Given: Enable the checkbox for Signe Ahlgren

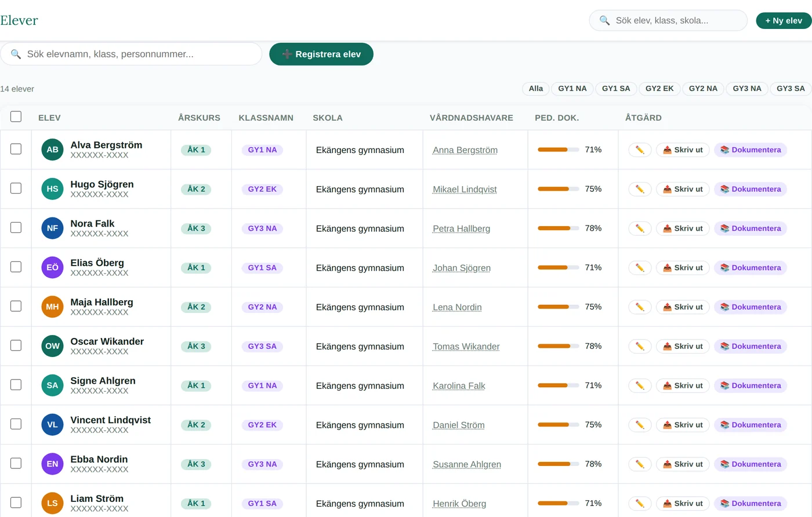Looking at the screenshot, I should click(16, 385).
